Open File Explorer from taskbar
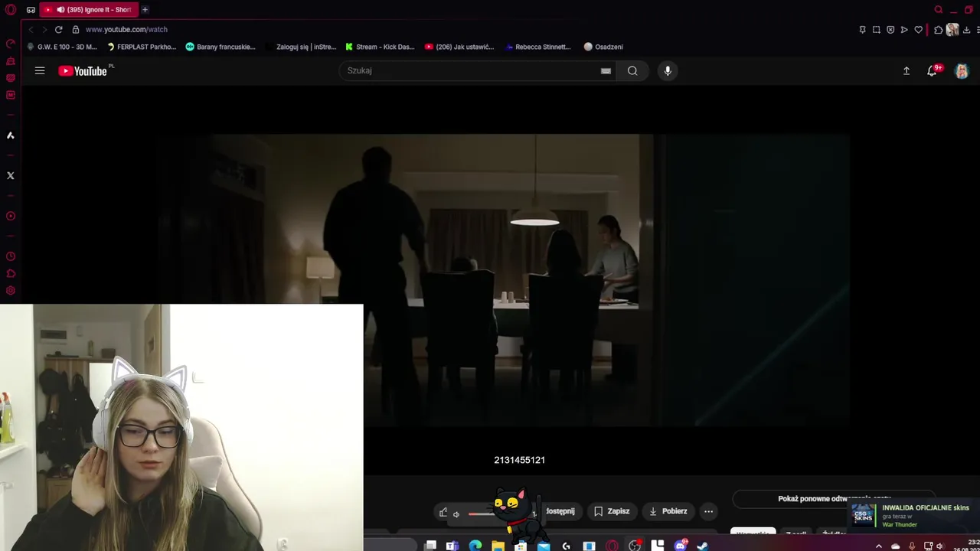The height and width of the screenshot is (551, 980). [498, 546]
